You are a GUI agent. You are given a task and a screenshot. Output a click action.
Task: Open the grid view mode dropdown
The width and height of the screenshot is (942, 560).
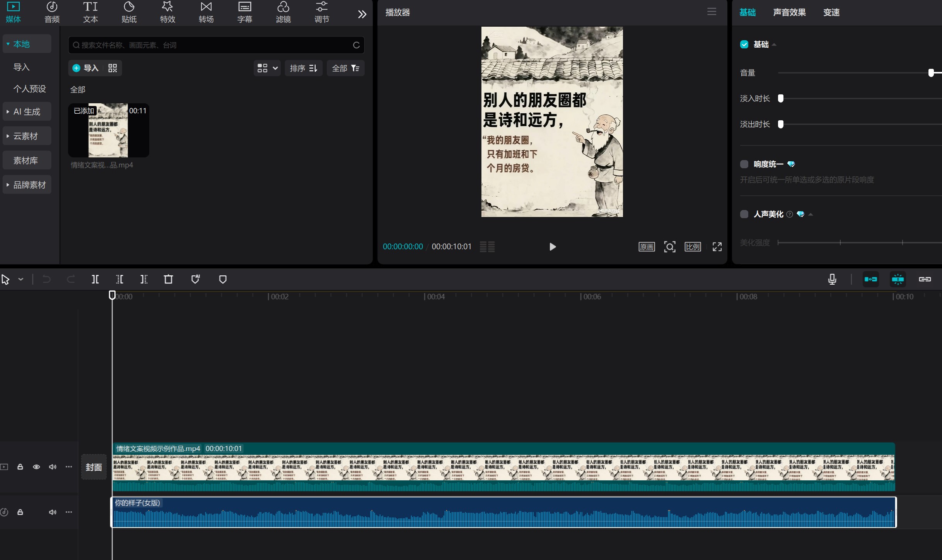pyautogui.click(x=267, y=68)
